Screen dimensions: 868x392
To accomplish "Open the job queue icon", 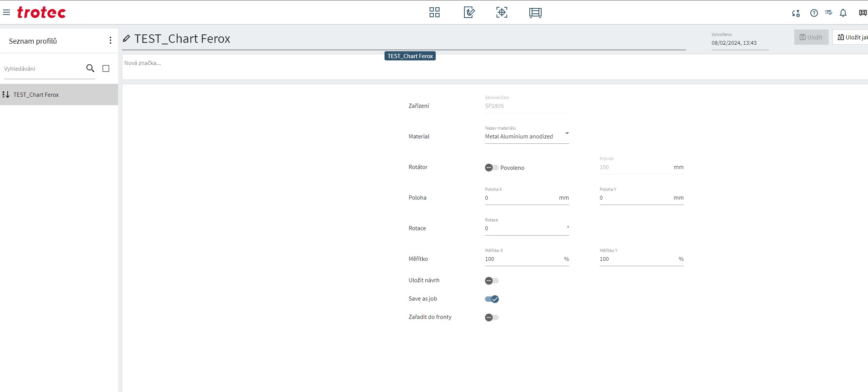I will point(535,13).
